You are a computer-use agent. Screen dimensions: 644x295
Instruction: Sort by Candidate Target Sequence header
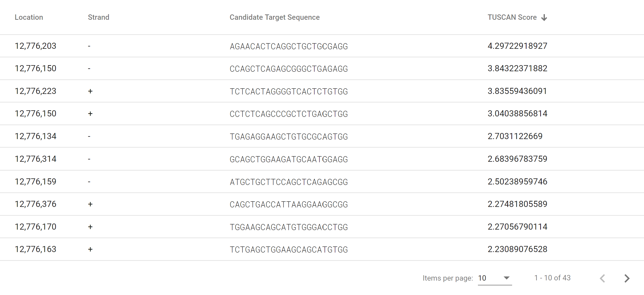point(274,17)
